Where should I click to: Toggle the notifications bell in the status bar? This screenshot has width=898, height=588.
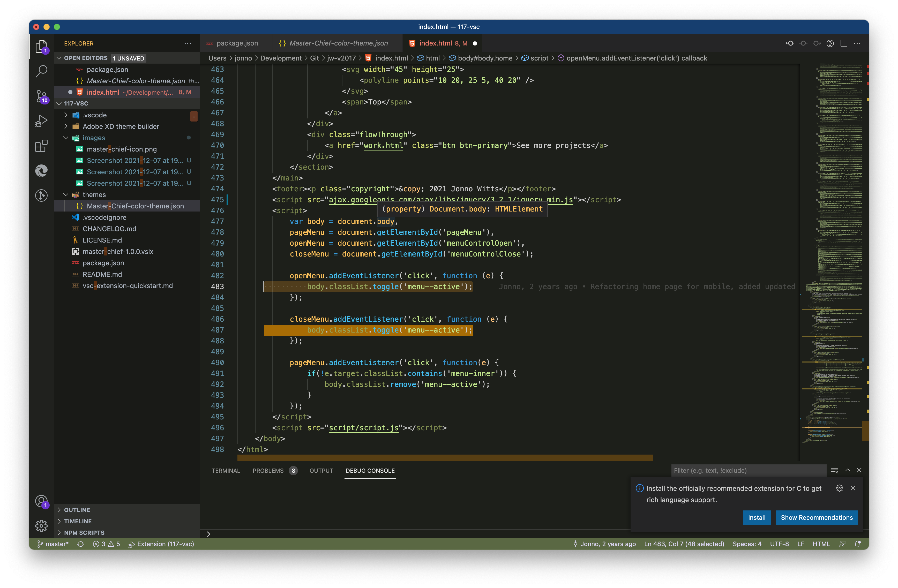(x=857, y=544)
